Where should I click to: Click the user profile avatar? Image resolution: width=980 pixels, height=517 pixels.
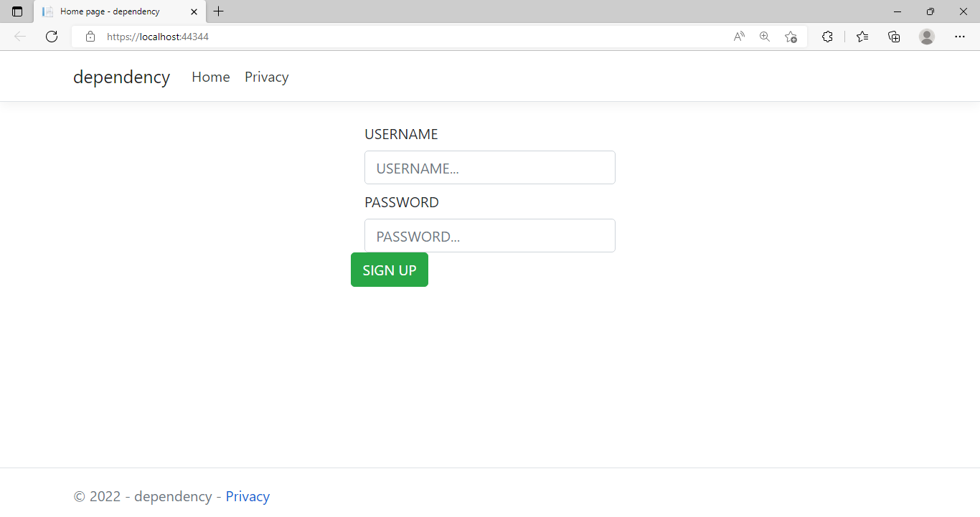point(927,37)
